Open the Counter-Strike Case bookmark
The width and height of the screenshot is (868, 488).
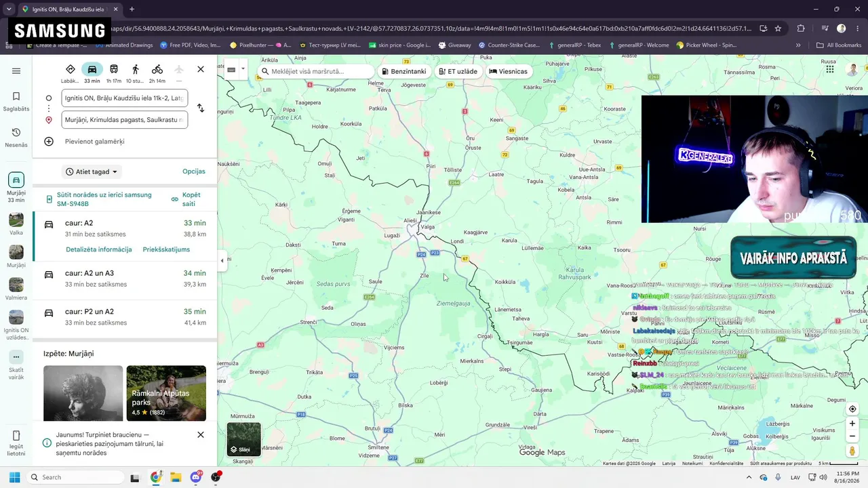[509, 45]
